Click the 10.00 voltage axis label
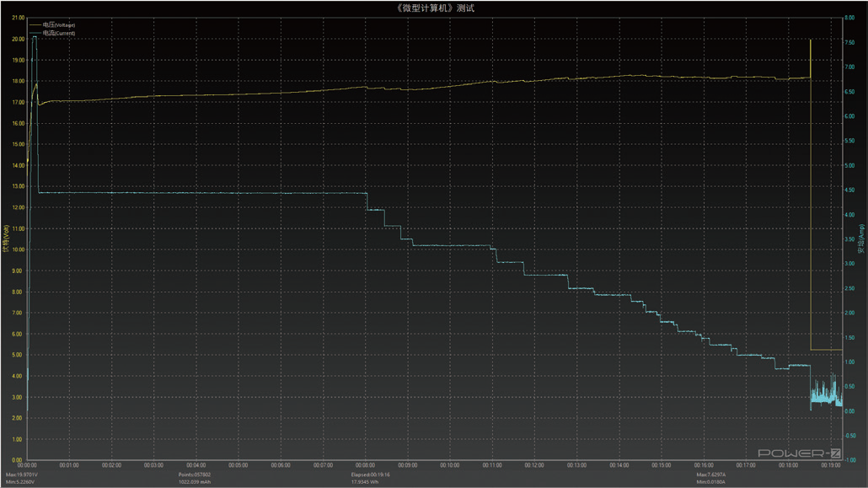This screenshot has width=868, height=488. pyautogui.click(x=19, y=249)
